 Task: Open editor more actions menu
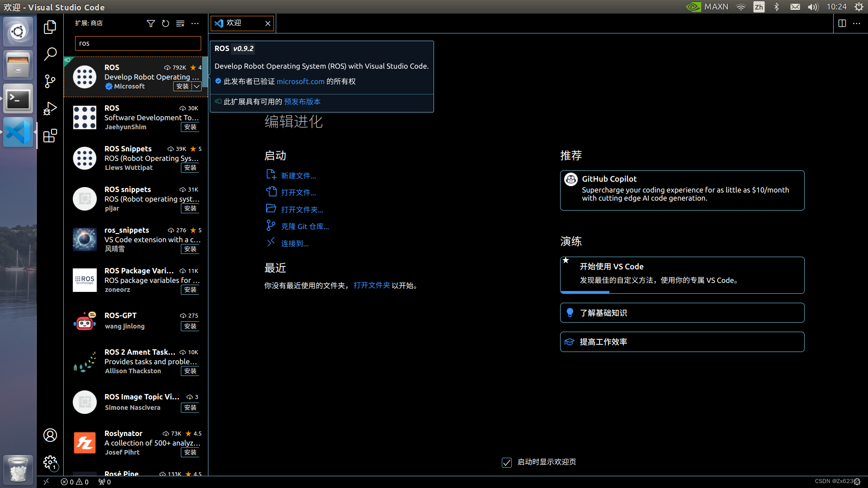[x=857, y=23]
